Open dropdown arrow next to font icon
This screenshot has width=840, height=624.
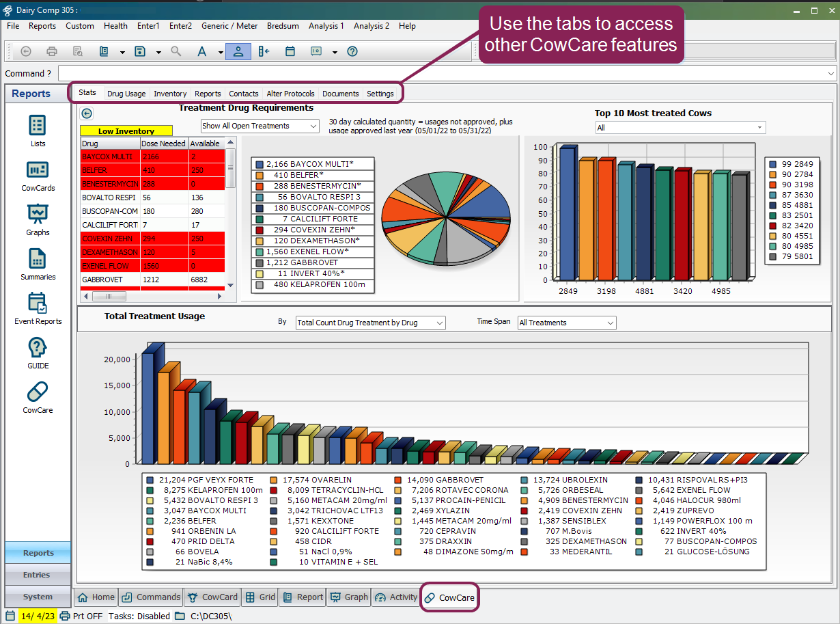(221, 52)
